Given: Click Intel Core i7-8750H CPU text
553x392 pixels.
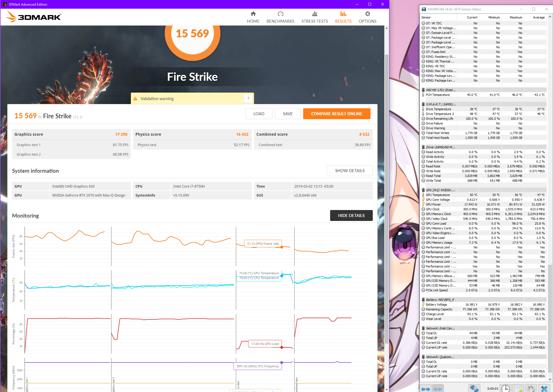Looking at the screenshot, I should (189, 186).
